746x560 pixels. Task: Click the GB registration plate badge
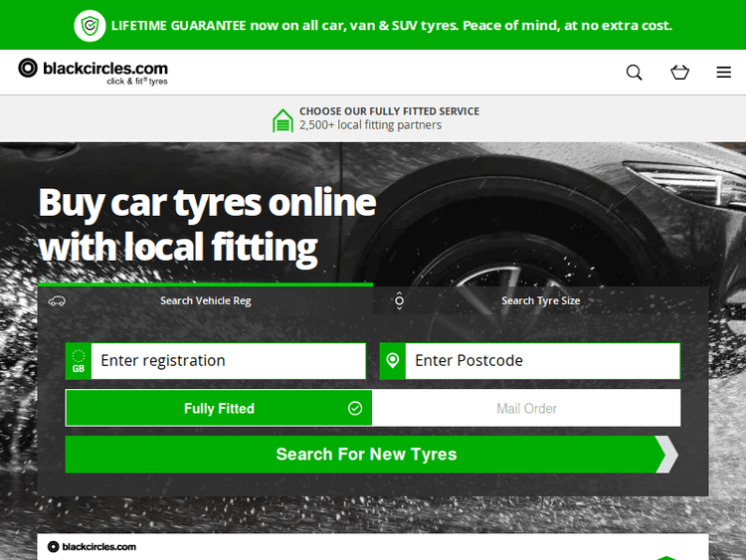pos(78,361)
